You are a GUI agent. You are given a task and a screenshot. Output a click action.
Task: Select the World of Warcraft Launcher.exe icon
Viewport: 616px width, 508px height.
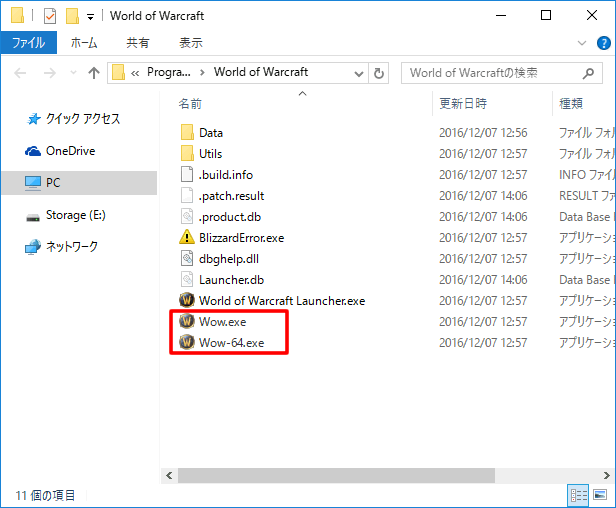(x=187, y=301)
